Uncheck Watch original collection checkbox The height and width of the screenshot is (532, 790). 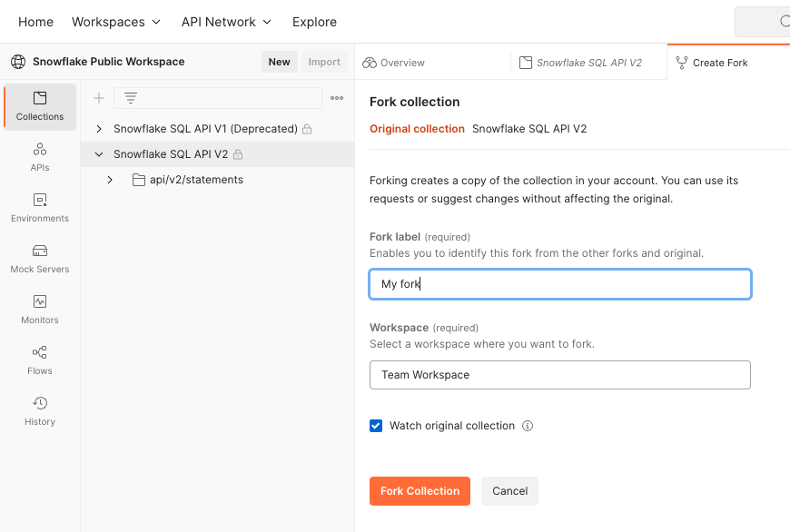click(376, 426)
